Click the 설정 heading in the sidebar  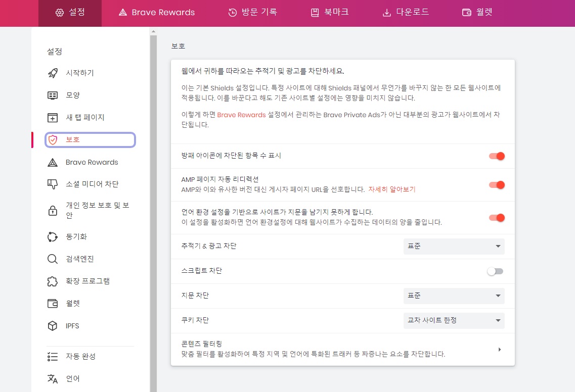coord(54,52)
